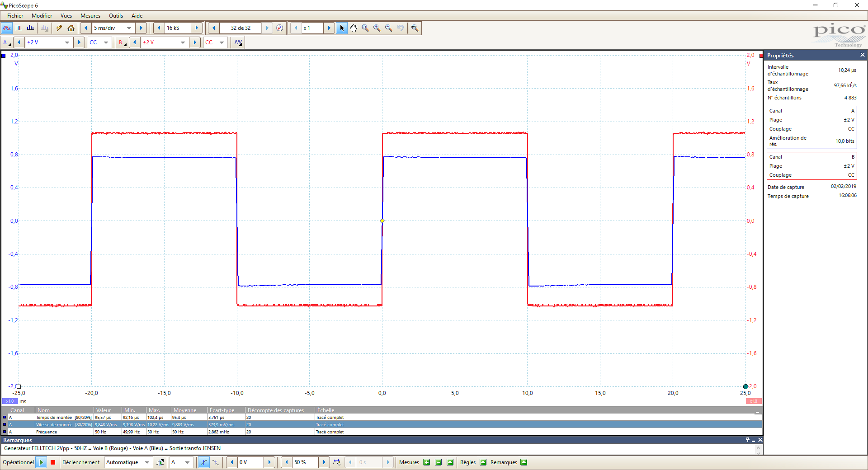
Task: Open channel A ±2 V range dropdown
Action: (67, 42)
